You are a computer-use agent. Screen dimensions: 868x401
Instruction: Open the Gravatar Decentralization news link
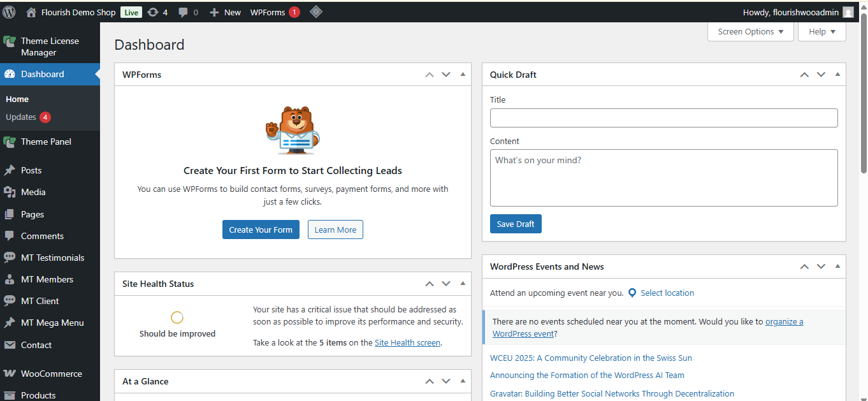pyautogui.click(x=612, y=394)
